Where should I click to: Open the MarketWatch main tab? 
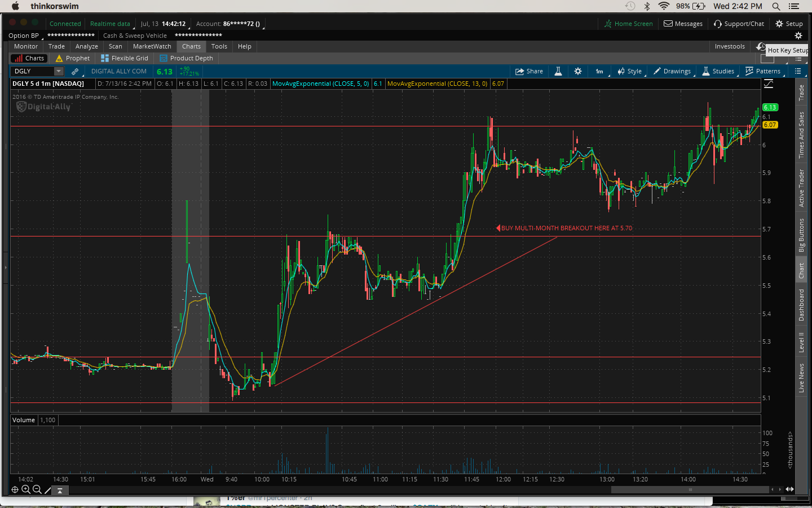pos(152,46)
